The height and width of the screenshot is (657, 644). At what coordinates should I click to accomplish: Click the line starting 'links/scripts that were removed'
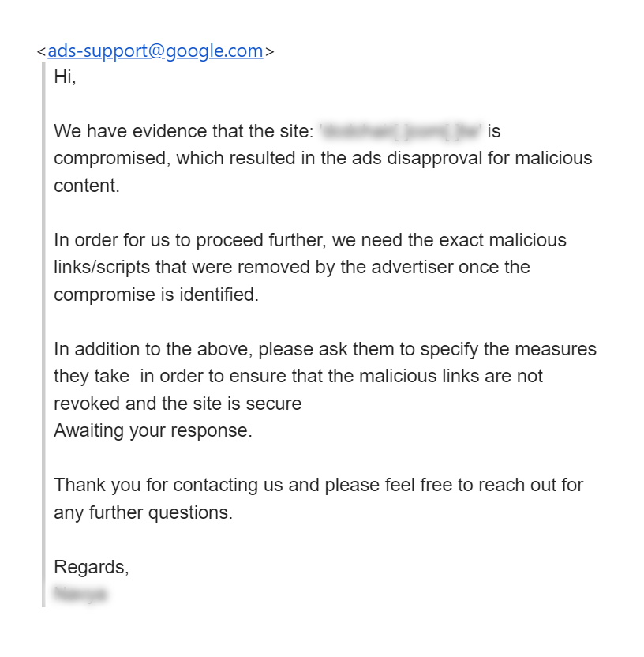click(x=292, y=268)
